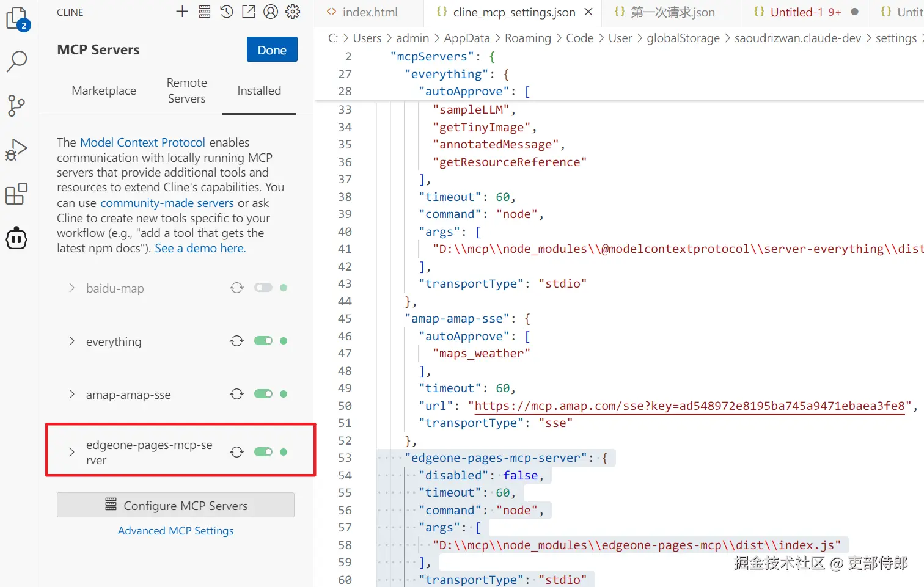Close the cline_mcp_settings.json tab
This screenshot has height=587, width=924.
588,12
